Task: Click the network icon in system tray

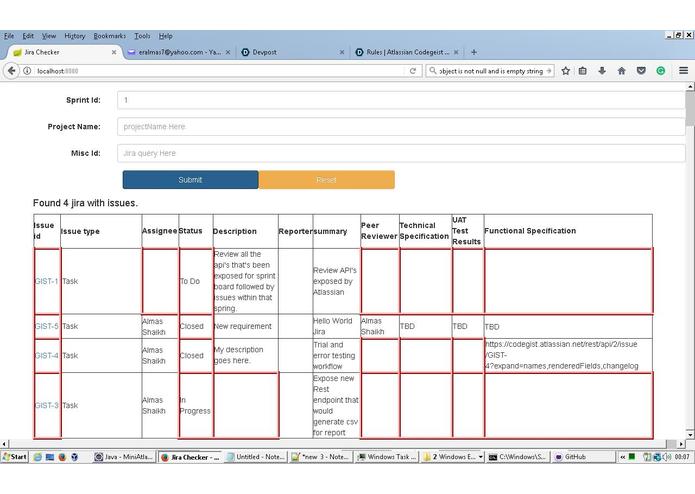Action: pos(657,457)
